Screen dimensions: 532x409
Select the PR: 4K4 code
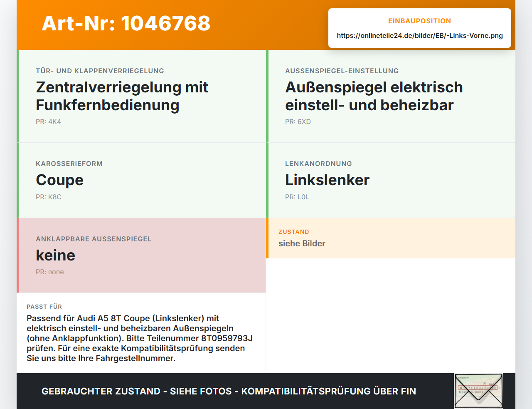coord(48,121)
